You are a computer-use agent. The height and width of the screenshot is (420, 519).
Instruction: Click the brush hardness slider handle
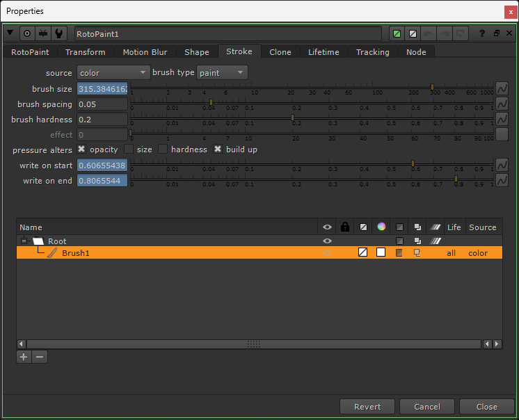[x=292, y=118]
